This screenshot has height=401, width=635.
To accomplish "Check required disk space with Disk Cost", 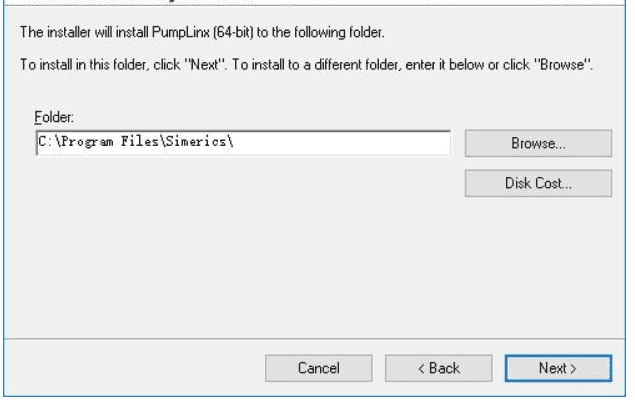I will pyautogui.click(x=538, y=183).
